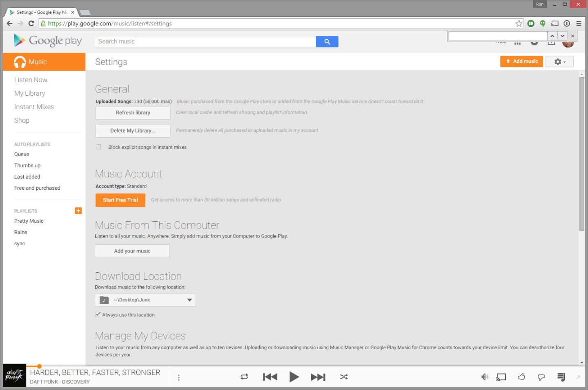Select the Settings browser tab
Image resolution: width=588 pixels, height=390 pixels.
(42, 12)
